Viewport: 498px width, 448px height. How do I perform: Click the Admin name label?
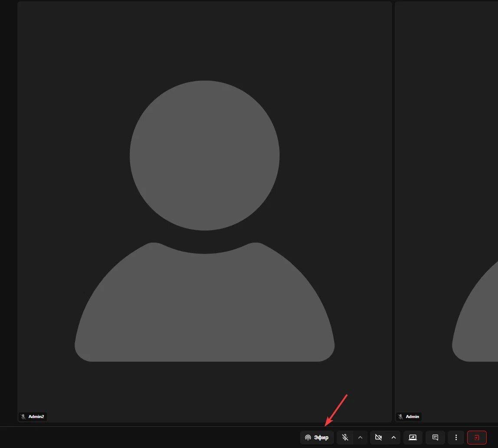[412, 417]
